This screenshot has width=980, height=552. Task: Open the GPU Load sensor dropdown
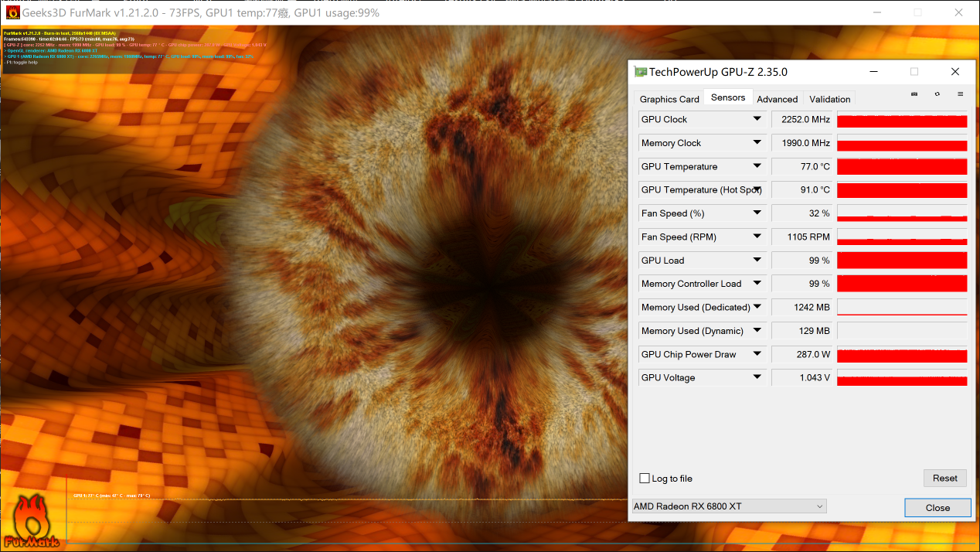click(x=757, y=261)
